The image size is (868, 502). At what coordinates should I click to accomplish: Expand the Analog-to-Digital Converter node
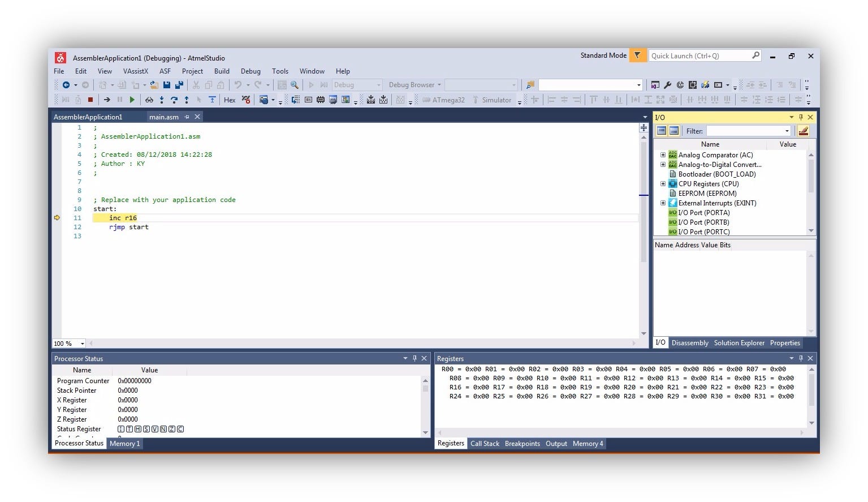pyautogui.click(x=663, y=164)
